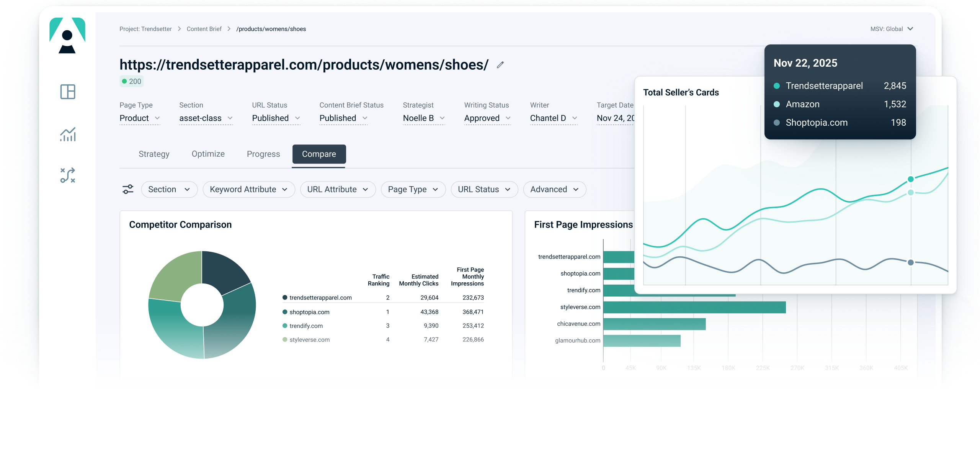Open the analytics chart icon in sidebar

coord(68,134)
